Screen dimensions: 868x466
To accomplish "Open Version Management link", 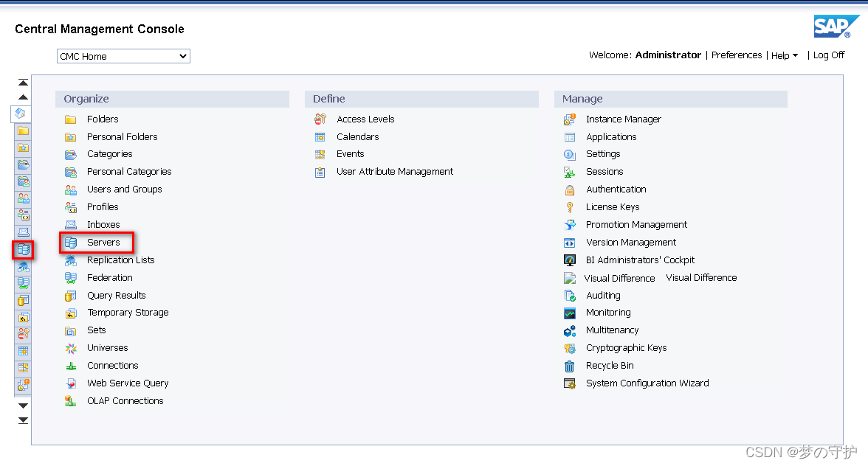I will 630,242.
